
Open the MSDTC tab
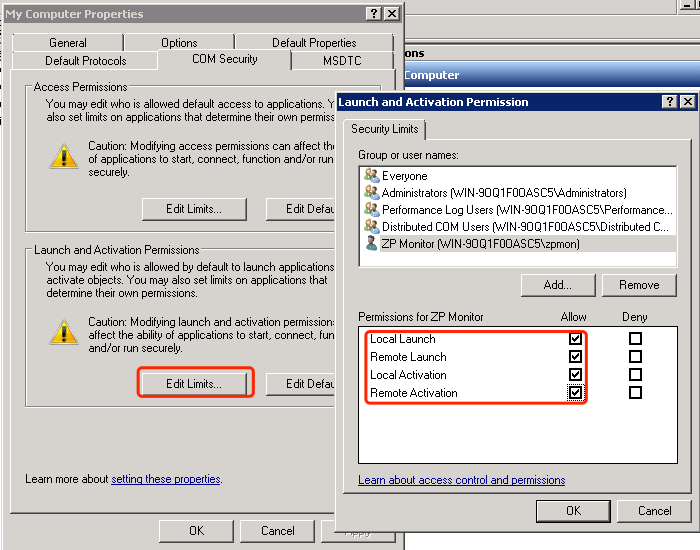pos(342,61)
